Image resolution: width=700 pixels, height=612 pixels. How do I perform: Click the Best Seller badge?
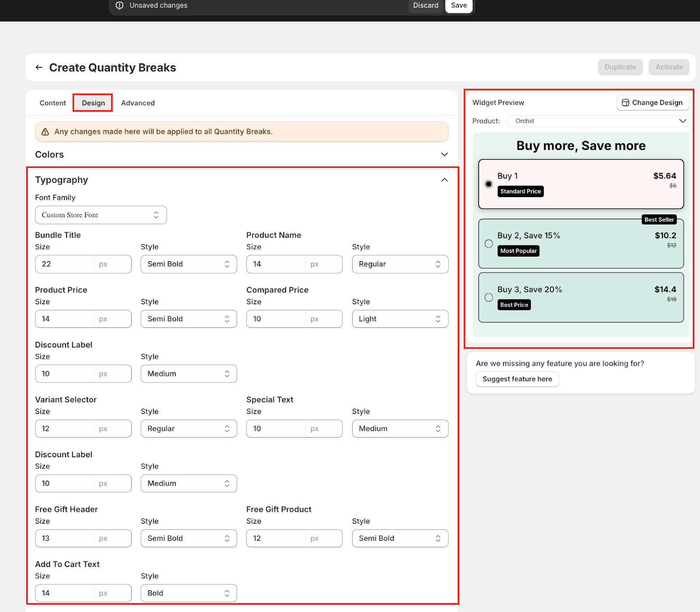659,219
